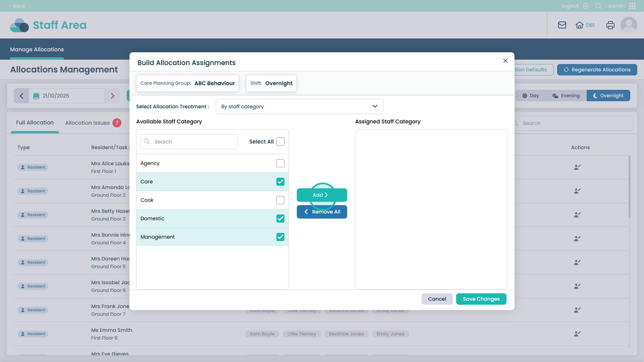The image size is (644, 362).
Task: Click assign staff icon for Mrs Alice row
Action: tap(577, 167)
